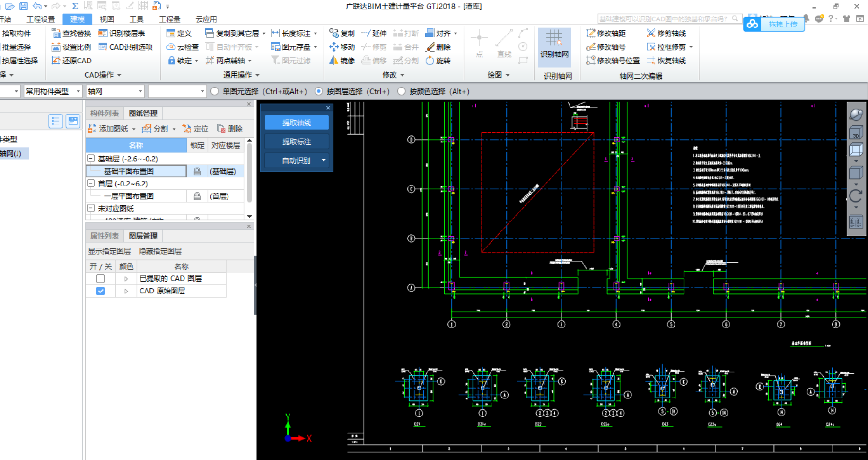Screen dimensions: 868x460
Task: Click the 定义 define tool
Action: [x=179, y=33]
